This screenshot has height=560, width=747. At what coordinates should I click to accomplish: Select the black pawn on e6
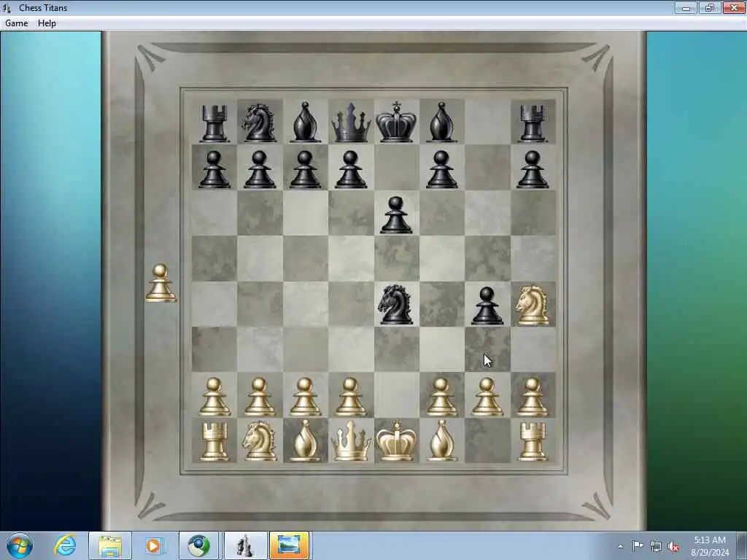396,215
